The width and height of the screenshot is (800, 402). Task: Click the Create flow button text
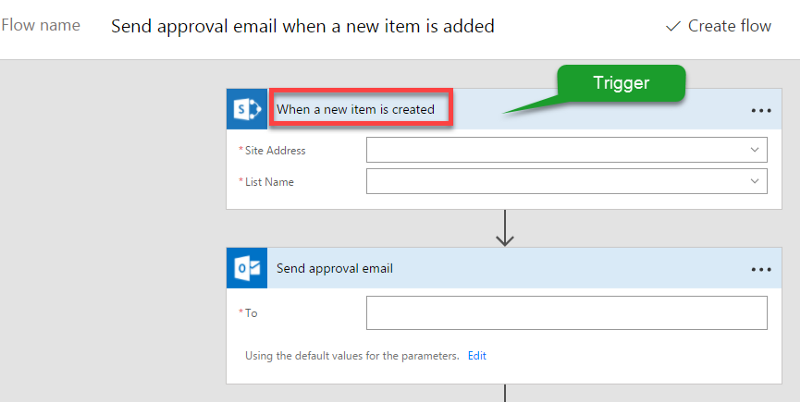click(x=730, y=26)
